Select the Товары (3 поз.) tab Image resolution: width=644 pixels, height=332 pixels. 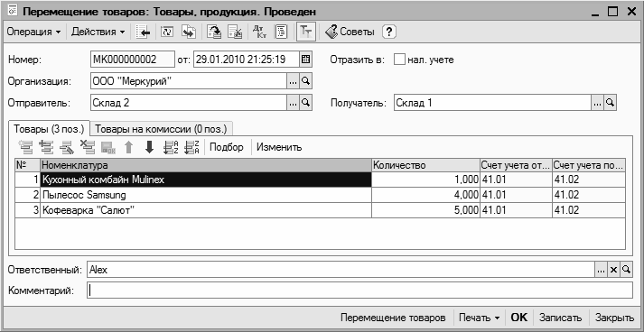point(49,129)
